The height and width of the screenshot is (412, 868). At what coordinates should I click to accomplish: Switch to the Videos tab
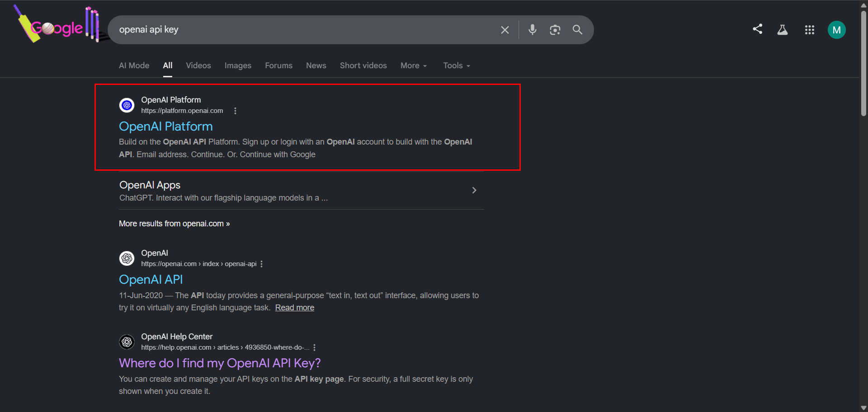(x=198, y=66)
